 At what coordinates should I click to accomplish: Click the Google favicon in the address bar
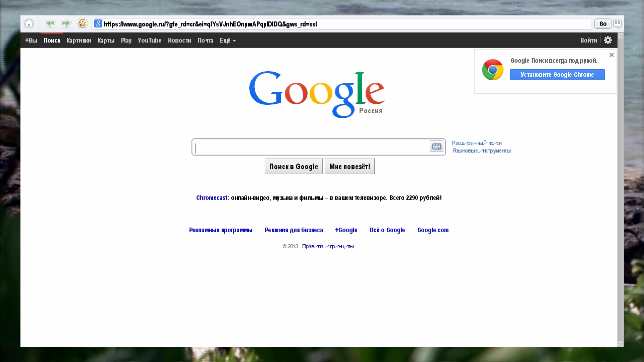pos(98,24)
